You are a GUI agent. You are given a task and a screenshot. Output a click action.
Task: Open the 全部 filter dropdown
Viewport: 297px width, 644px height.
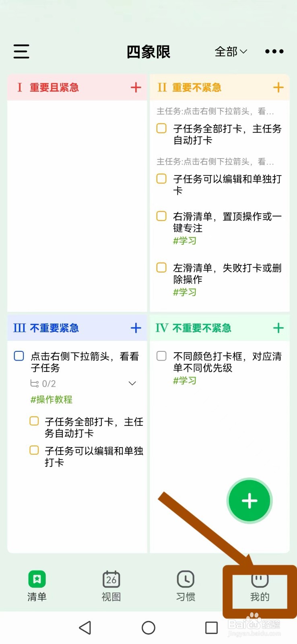[x=231, y=52]
